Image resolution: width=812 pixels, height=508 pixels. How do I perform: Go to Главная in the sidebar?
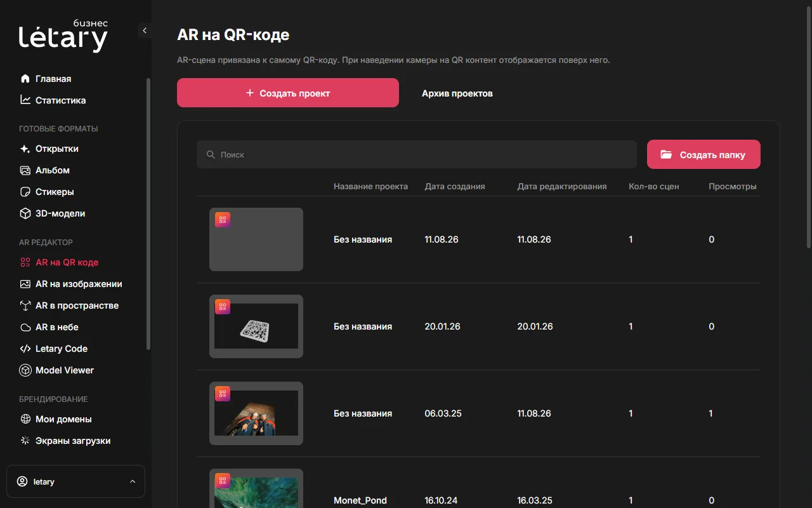point(53,79)
